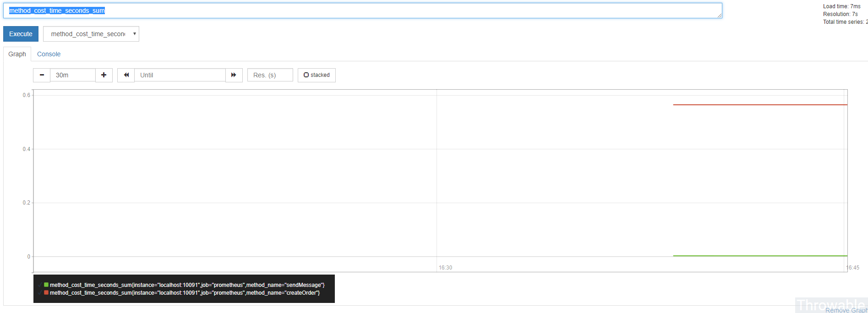Switch to the Console tab
Viewport: 868px width, 313px height.
click(49, 54)
